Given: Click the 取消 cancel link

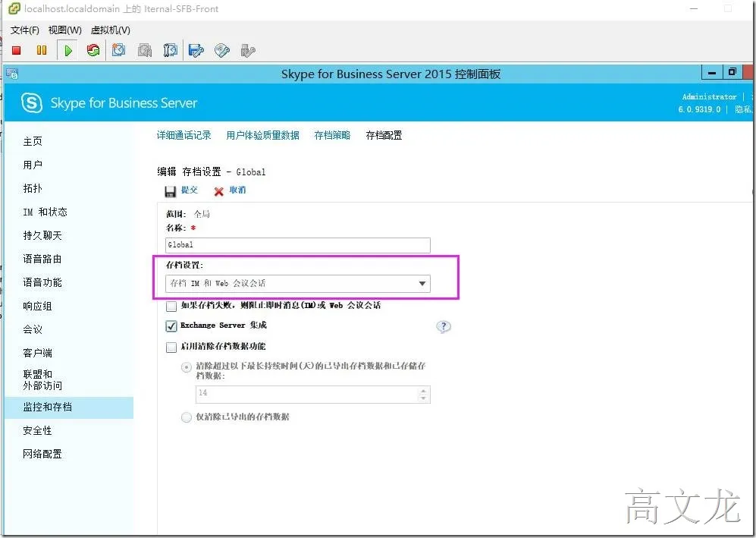Looking at the screenshot, I should (237, 190).
